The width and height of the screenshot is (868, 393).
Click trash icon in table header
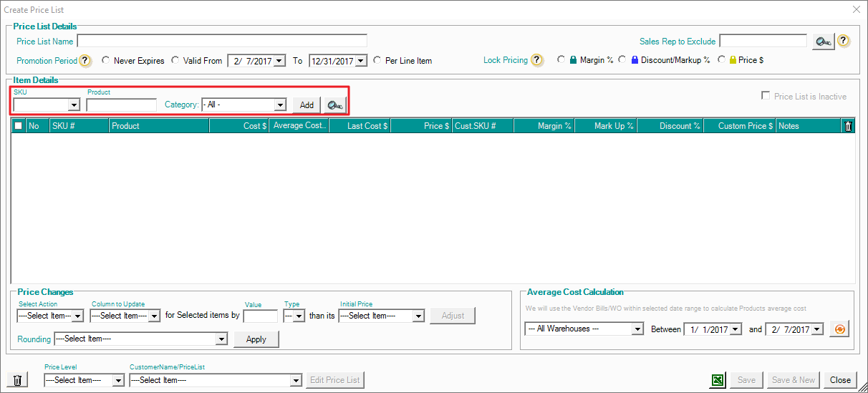click(x=848, y=126)
